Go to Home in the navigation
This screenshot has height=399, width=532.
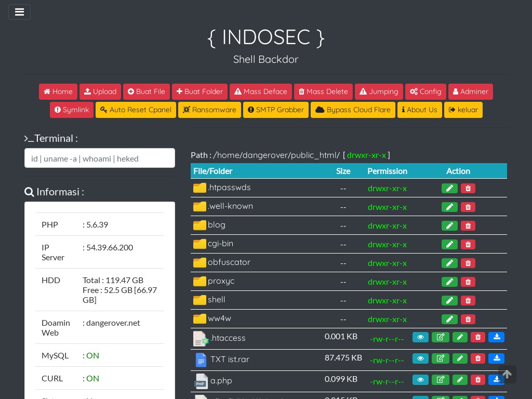(x=58, y=91)
